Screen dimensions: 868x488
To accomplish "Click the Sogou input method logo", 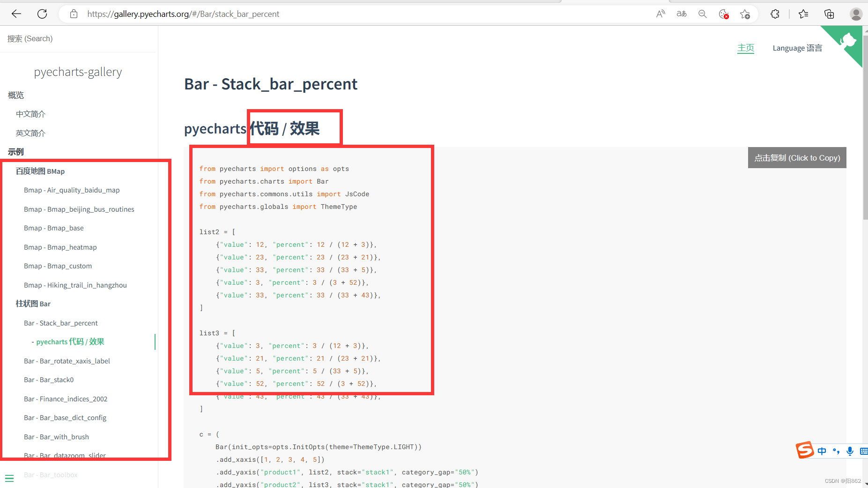I will pyautogui.click(x=805, y=451).
